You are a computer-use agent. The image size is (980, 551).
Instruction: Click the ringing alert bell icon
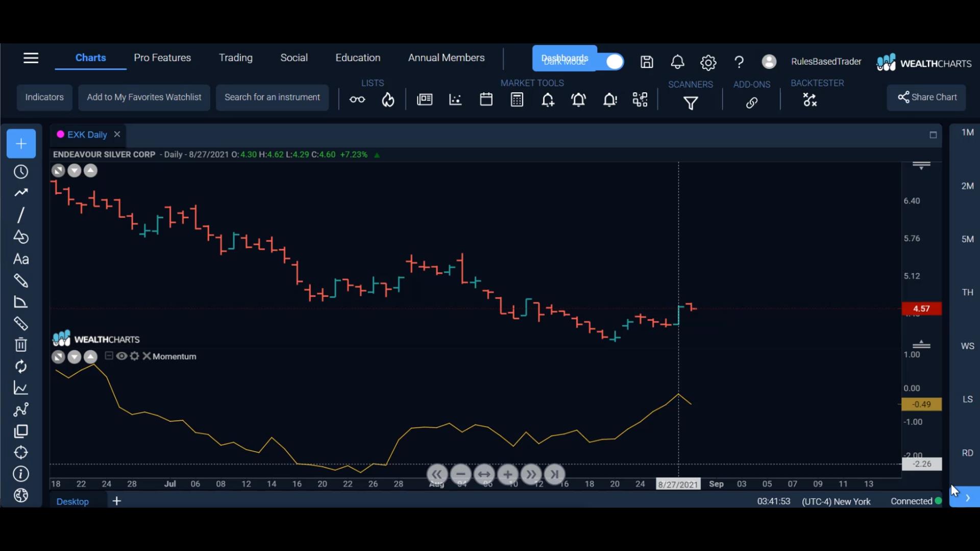(578, 100)
